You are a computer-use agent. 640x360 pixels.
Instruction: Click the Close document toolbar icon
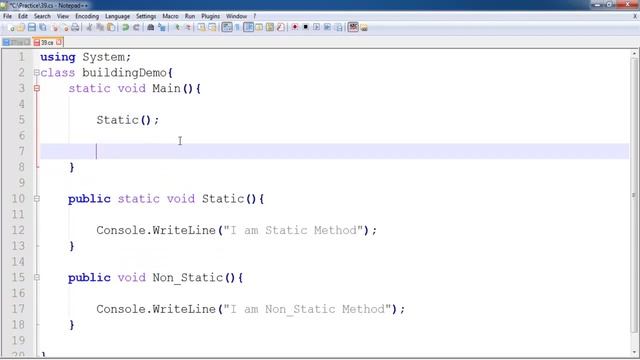click(x=55, y=27)
